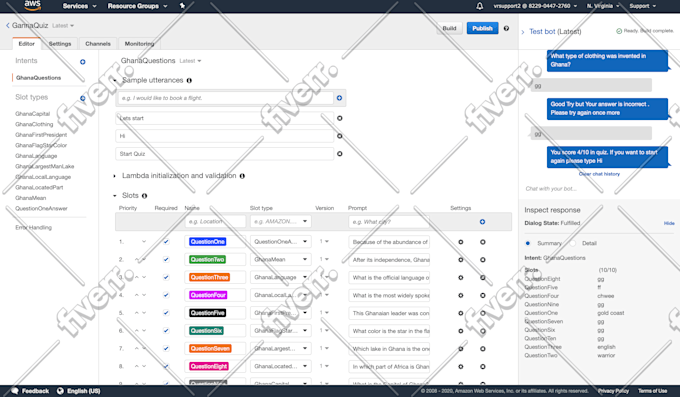The height and width of the screenshot is (397, 680).
Task: Click the Build button
Action: (449, 28)
